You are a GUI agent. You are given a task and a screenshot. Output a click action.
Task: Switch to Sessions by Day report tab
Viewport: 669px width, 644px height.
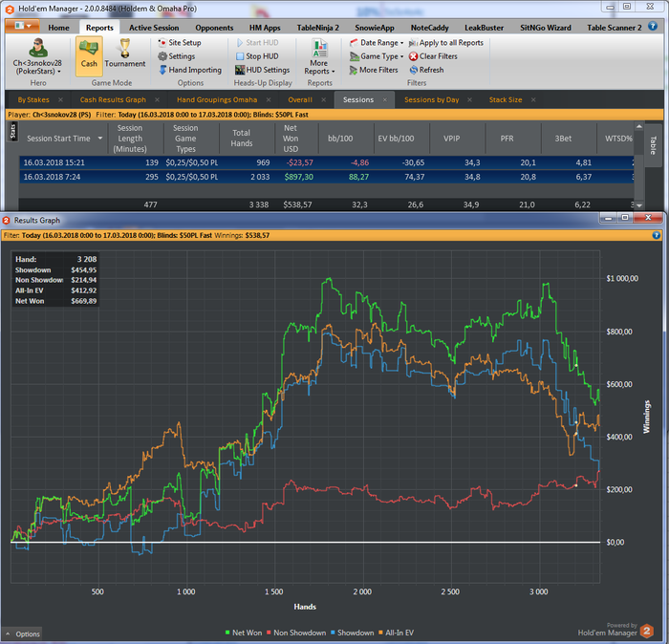point(431,99)
